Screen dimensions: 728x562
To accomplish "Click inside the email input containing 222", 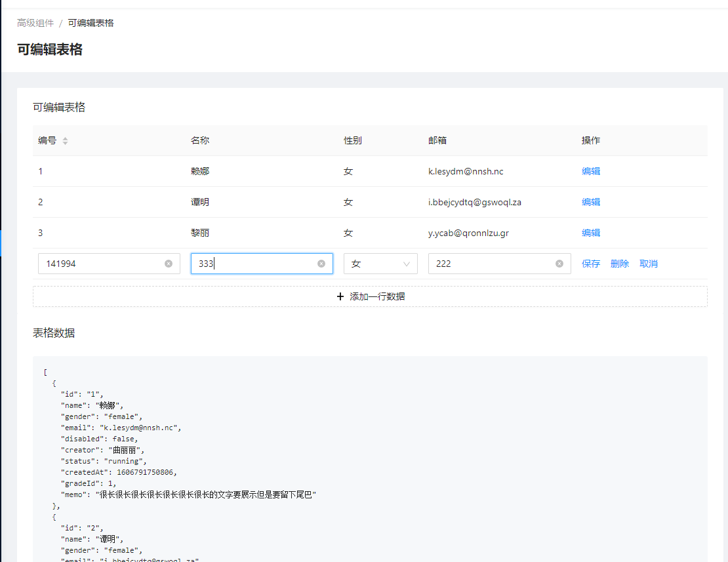I will [492, 263].
